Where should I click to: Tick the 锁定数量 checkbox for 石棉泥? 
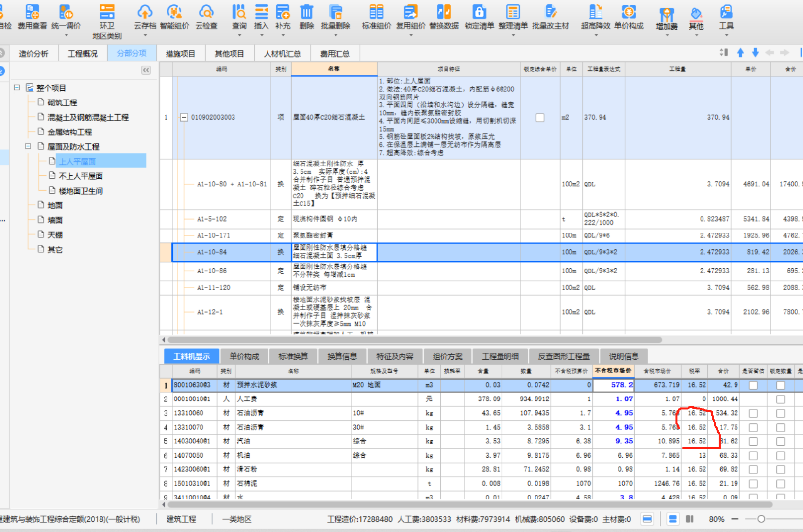(x=781, y=484)
